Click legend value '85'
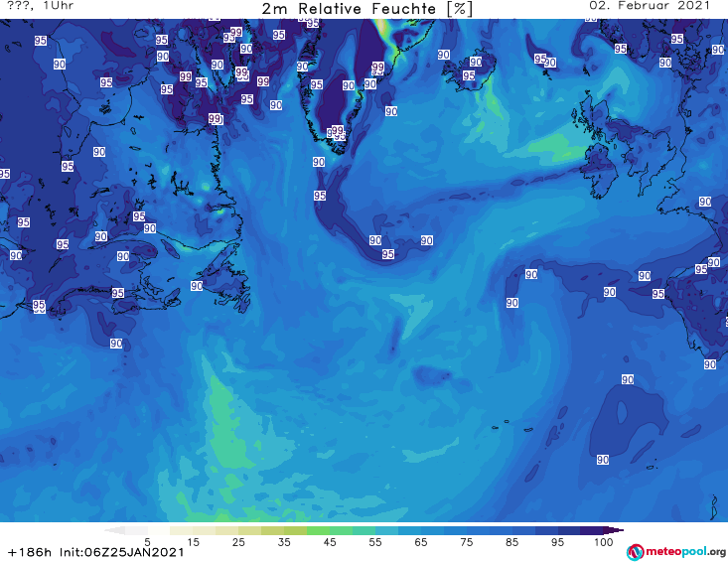Screen dimensions: 728x562 coord(512,542)
